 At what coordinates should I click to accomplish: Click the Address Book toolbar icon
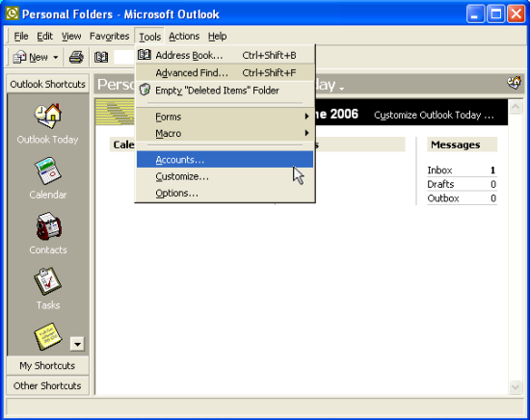[101, 57]
